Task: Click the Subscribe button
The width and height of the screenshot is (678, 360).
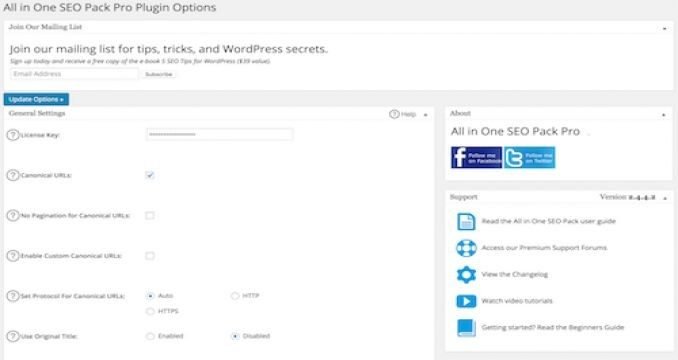Action: tap(159, 74)
